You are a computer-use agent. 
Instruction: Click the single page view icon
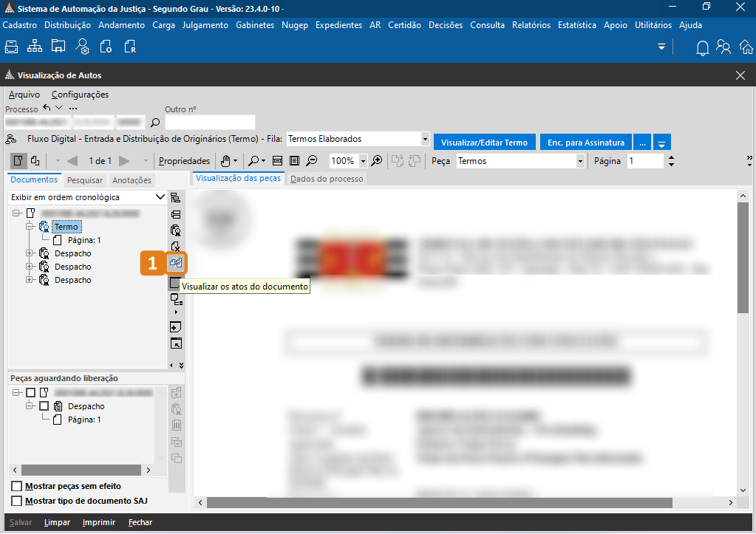tap(18, 161)
